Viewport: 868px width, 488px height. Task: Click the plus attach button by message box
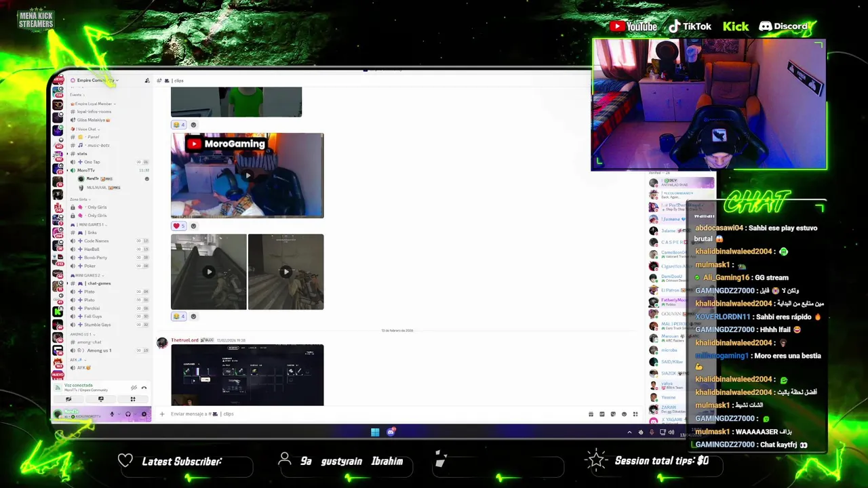coord(162,414)
